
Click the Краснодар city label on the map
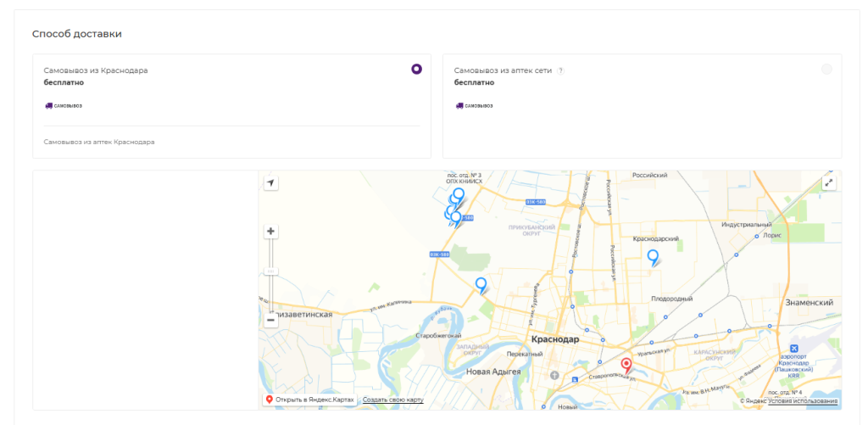[554, 339]
